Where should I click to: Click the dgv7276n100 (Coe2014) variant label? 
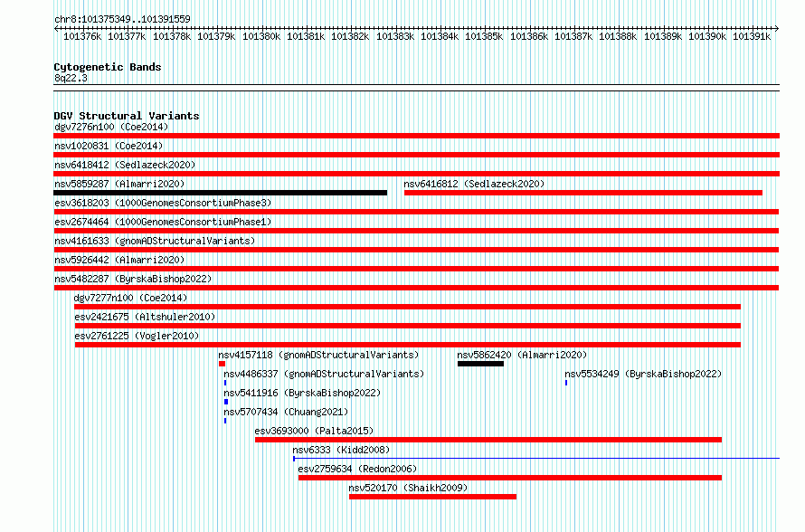click(x=111, y=127)
